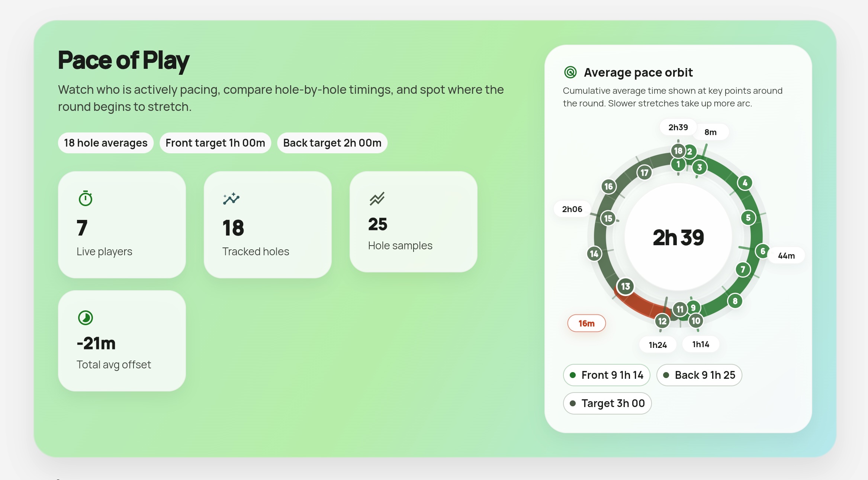Select hole 6 marker beside the 44m label
The width and height of the screenshot is (868, 480).
762,251
